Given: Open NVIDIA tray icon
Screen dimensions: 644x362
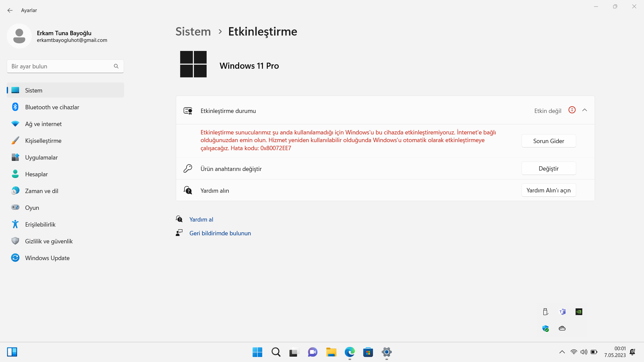Looking at the screenshot, I should 579,312.
